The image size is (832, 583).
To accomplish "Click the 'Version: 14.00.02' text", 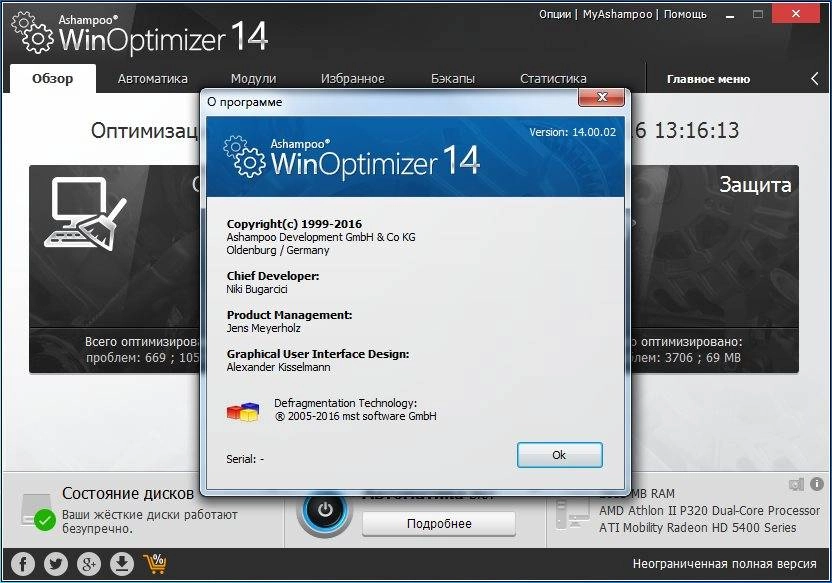I will pyautogui.click(x=573, y=132).
